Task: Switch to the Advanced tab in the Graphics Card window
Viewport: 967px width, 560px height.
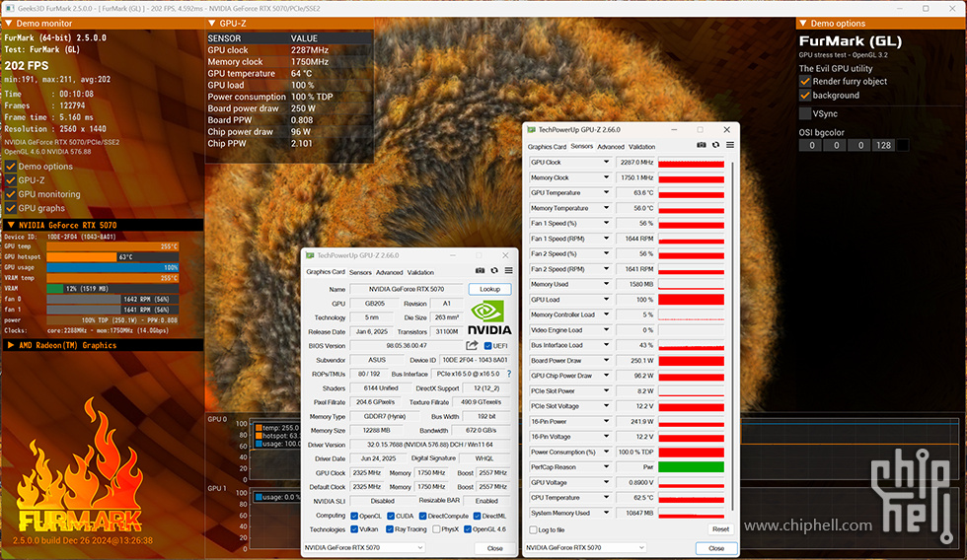Action: coord(390,272)
